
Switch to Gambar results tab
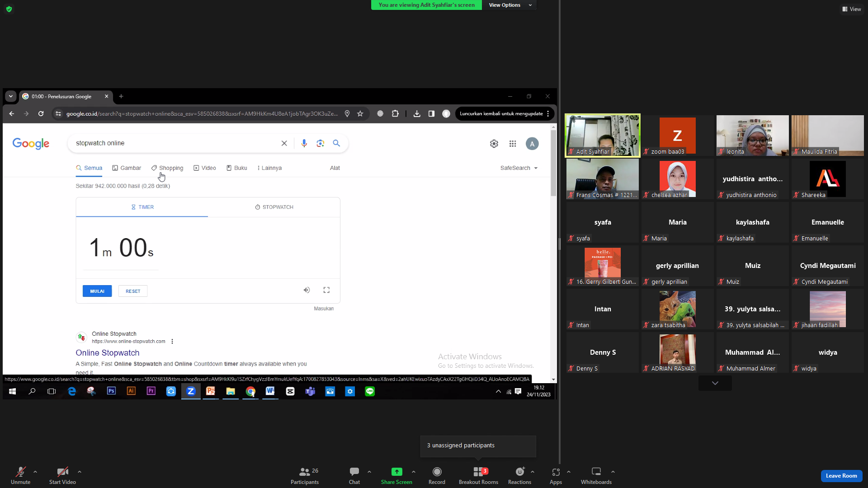127,168
